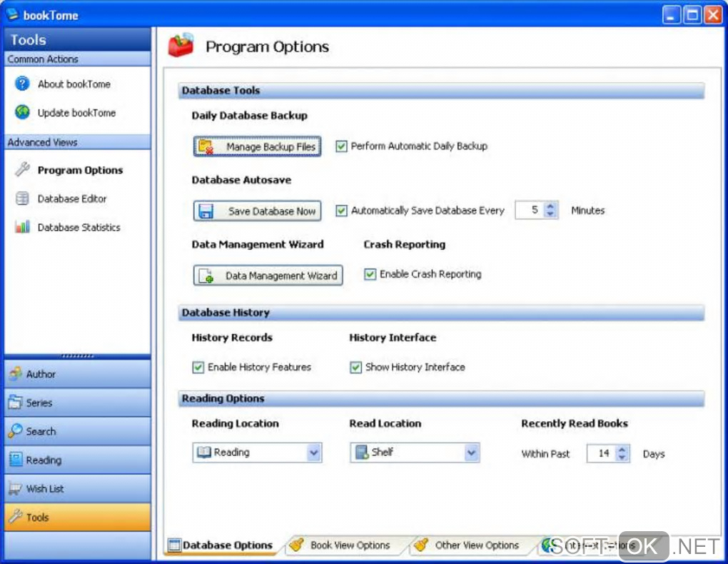
Task: Open the Data Management Wizard button
Action: pos(268,276)
